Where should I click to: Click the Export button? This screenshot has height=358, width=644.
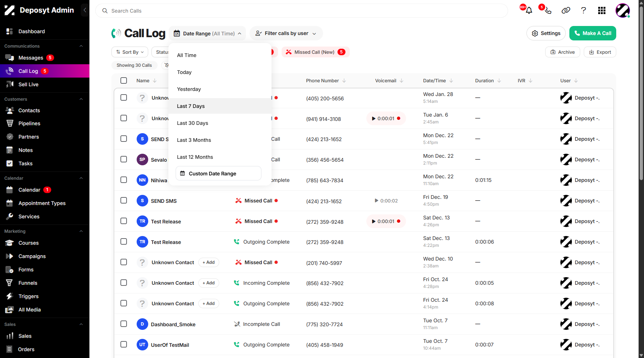click(x=600, y=52)
